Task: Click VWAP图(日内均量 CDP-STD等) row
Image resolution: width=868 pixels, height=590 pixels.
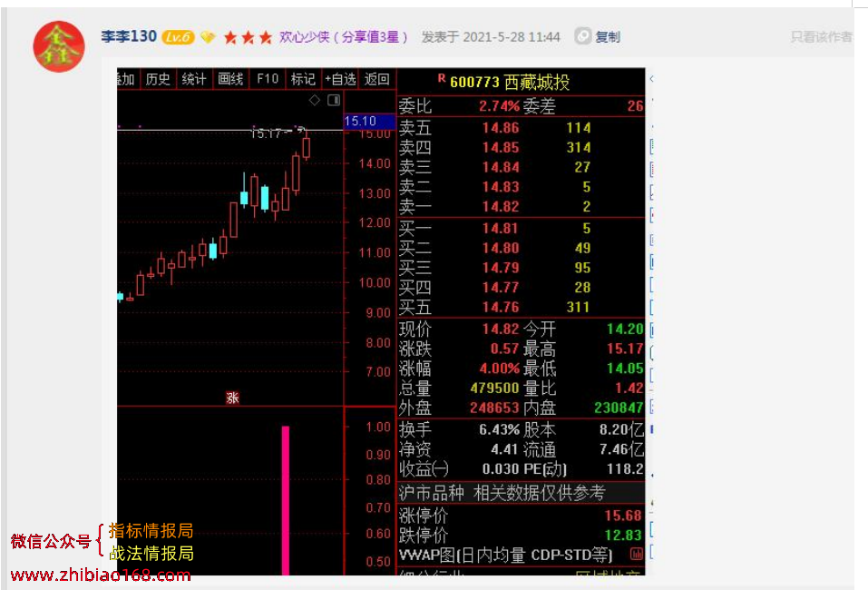Action: click(521, 555)
